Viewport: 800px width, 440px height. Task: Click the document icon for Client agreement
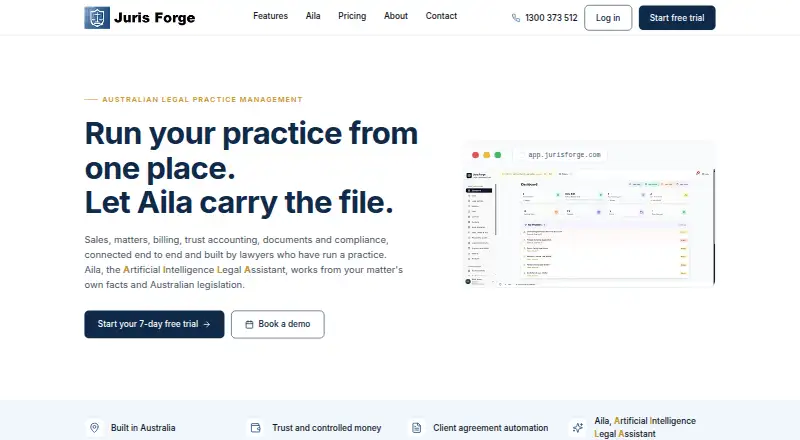point(416,427)
